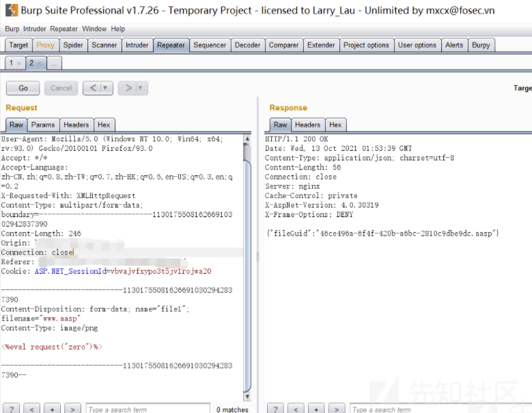Open request search help '?' button
Screen dimensions: 532x413
12,410
